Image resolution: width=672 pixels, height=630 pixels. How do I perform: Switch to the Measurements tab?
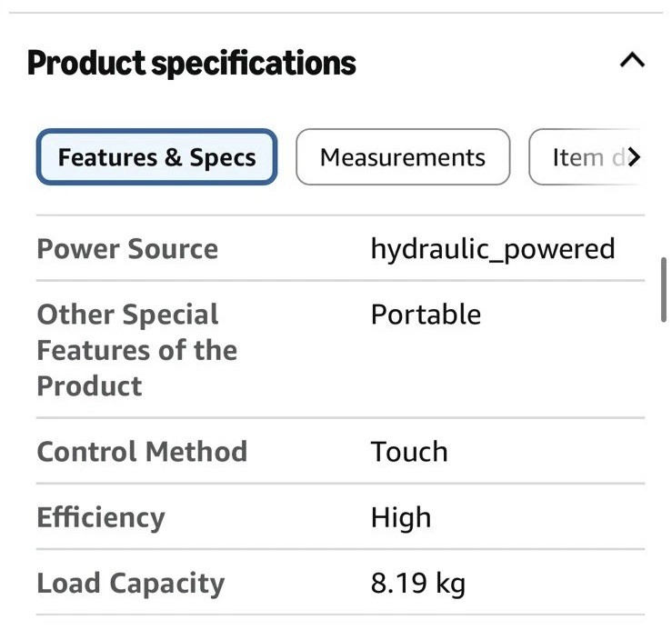[x=403, y=157]
